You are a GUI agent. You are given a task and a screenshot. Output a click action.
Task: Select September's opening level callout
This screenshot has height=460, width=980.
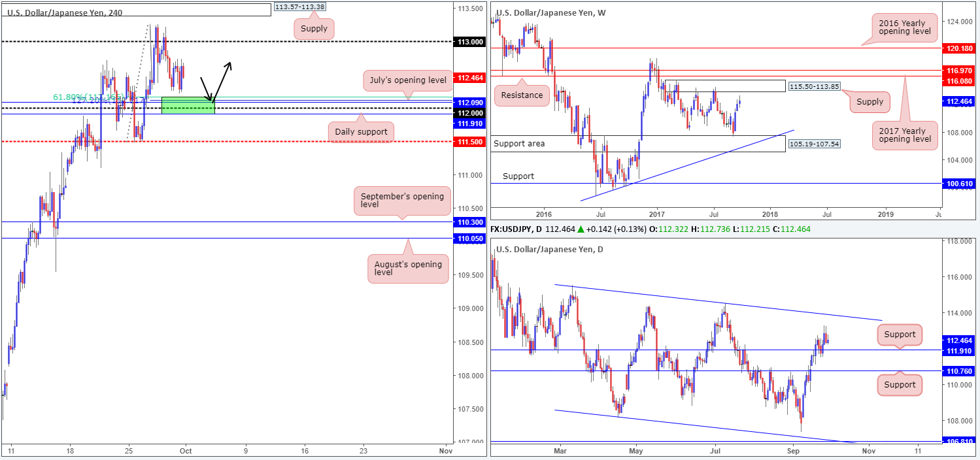(x=401, y=201)
